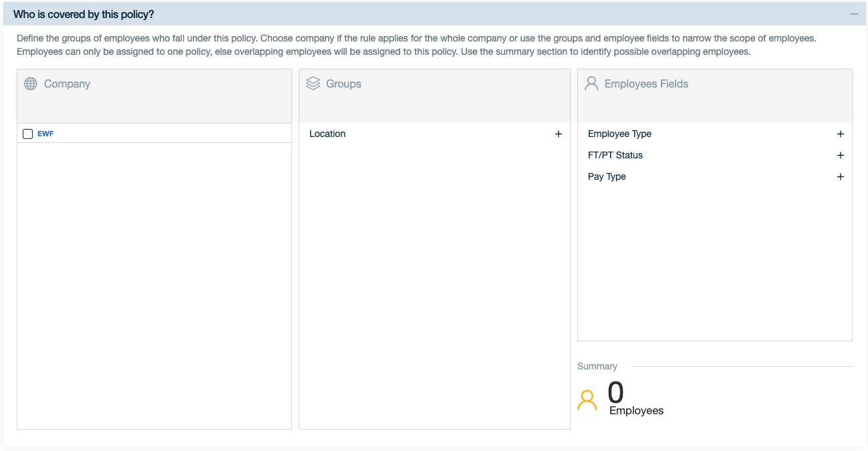
Task: Click the globe icon beside Company
Action: (30, 84)
